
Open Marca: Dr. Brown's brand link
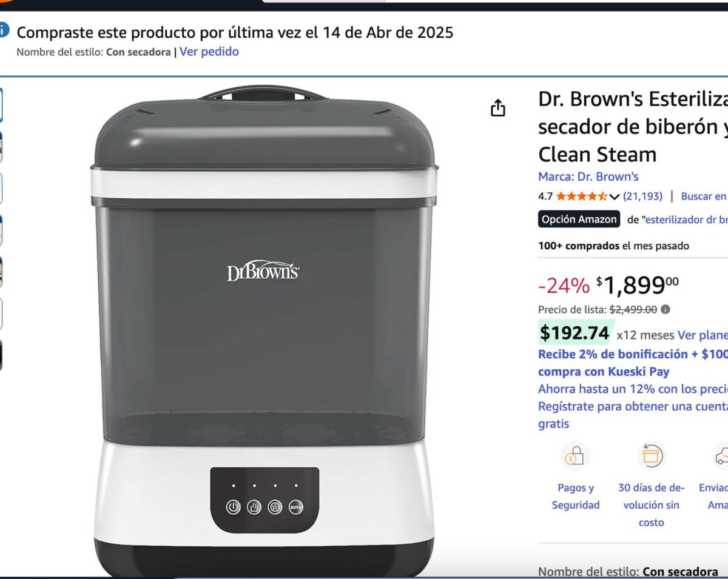coord(588,176)
